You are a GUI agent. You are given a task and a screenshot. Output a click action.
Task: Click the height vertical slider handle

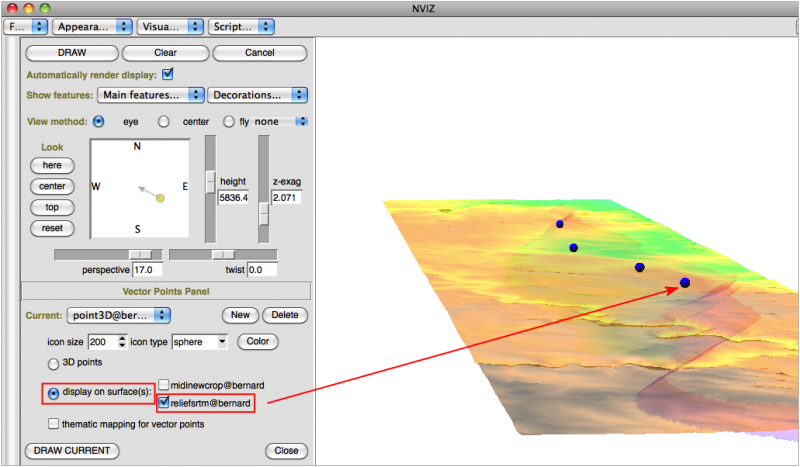coord(210,180)
